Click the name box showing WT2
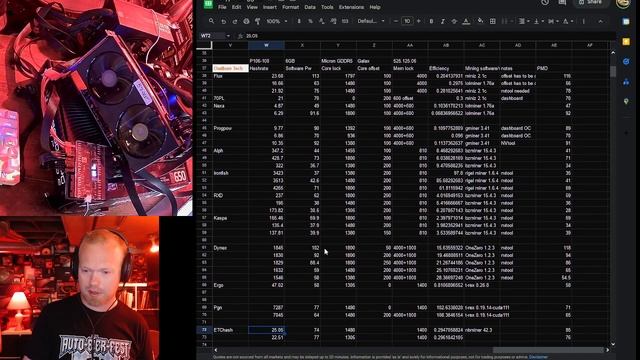This screenshot has height=360, width=640. click(x=211, y=36)
